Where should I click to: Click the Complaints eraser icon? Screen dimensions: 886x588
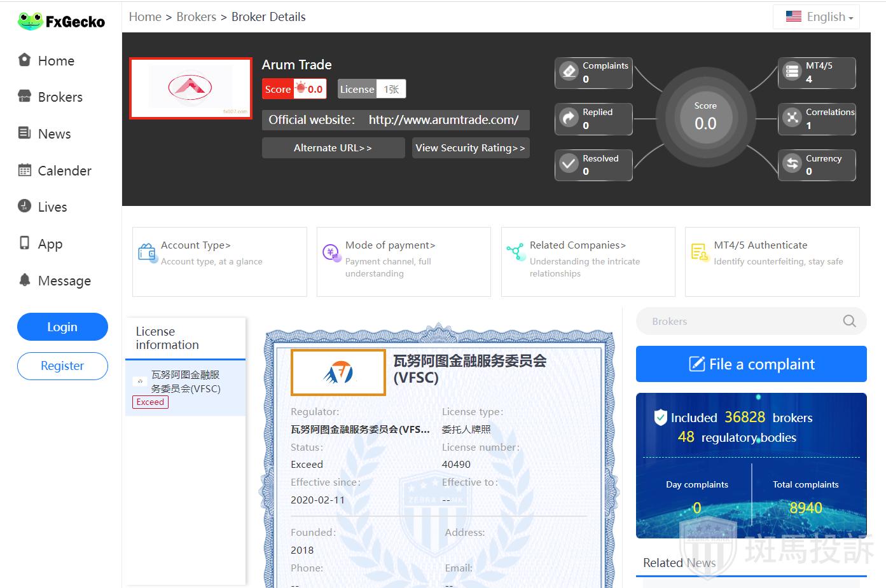click(x=569, y=71)
